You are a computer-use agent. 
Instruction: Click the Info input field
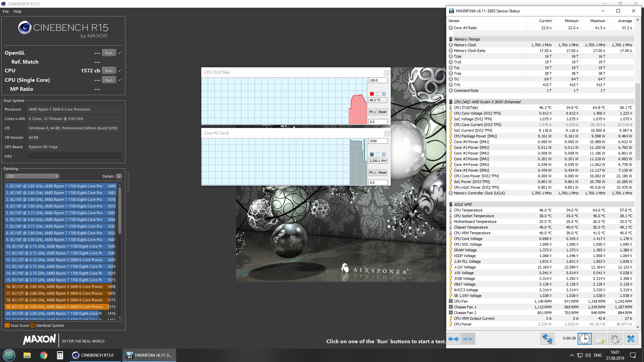tap(74, 156)
